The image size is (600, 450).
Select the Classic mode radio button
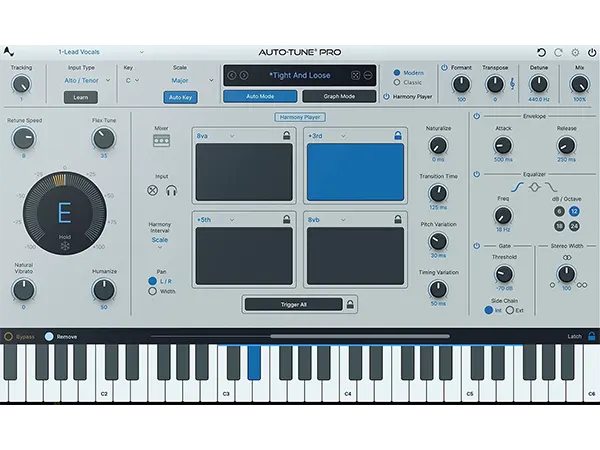[x=397, y=82]
